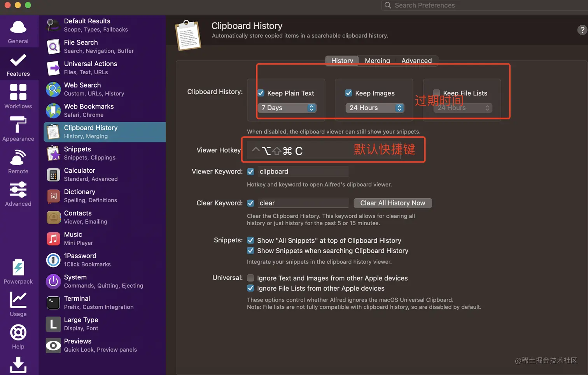Select Web Search row text
The height and width of the screenshot is (375, 588).
click(x=94, y=89)
